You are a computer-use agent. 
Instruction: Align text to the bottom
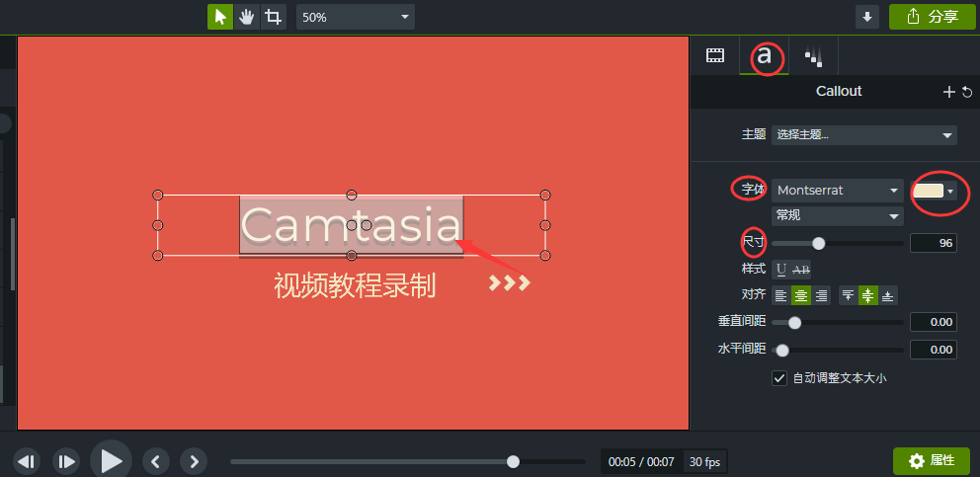point(887,295)
